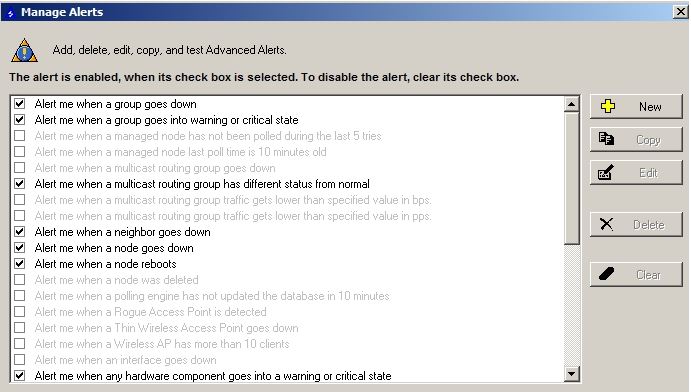
Task: Uncheck the 'node reboots' alert checkbox
Action: tap(19, 263)
